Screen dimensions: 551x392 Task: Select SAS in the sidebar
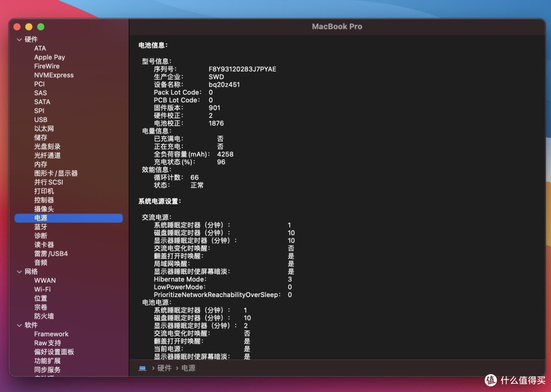pyautogui.click(x=40, y=93)
